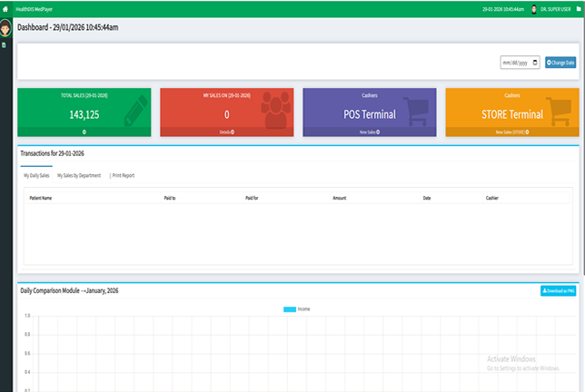Click the pencil icon on Total Sales card

pyautogui.click(x=131, y=109)
